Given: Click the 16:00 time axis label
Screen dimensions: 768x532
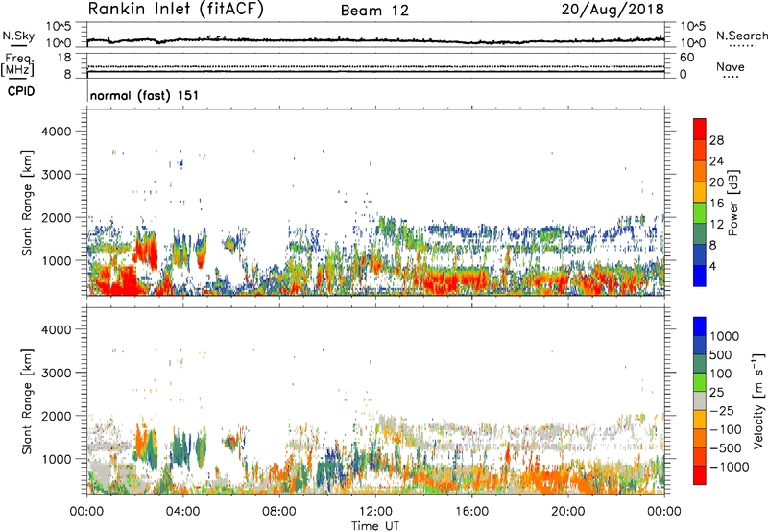Looking at the screenshot, I should tap(472, 512).
